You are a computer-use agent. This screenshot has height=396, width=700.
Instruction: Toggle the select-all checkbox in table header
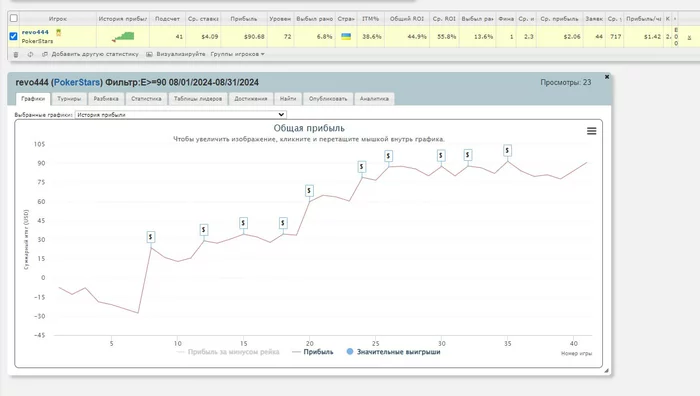14,18
